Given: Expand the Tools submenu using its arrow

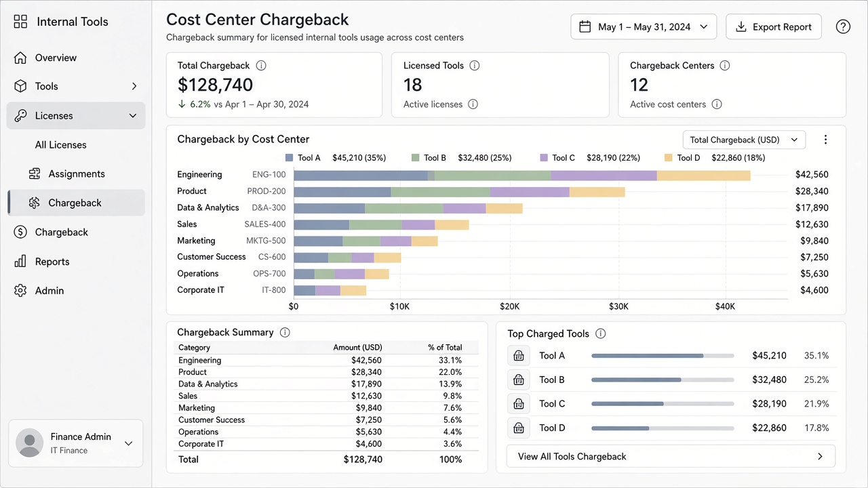Looking at the screenshot, I should coord(134,86).
